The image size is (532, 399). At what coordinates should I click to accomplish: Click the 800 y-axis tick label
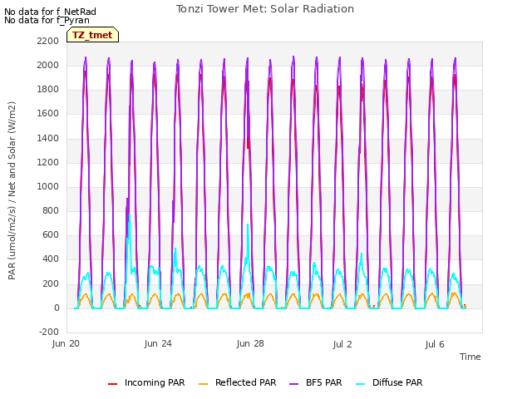tap(51, 210)
